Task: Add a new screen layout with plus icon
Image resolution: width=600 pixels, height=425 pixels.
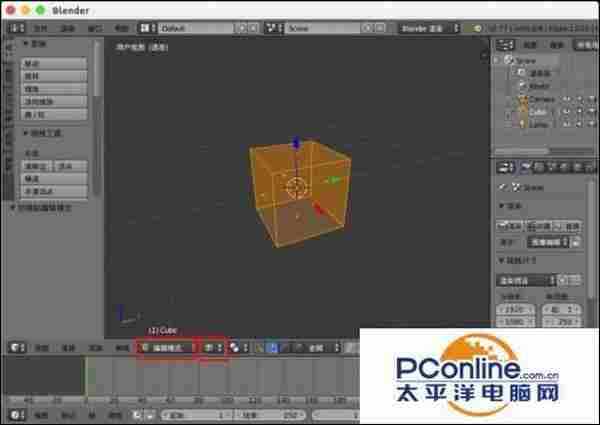Action: click(242, 28)
